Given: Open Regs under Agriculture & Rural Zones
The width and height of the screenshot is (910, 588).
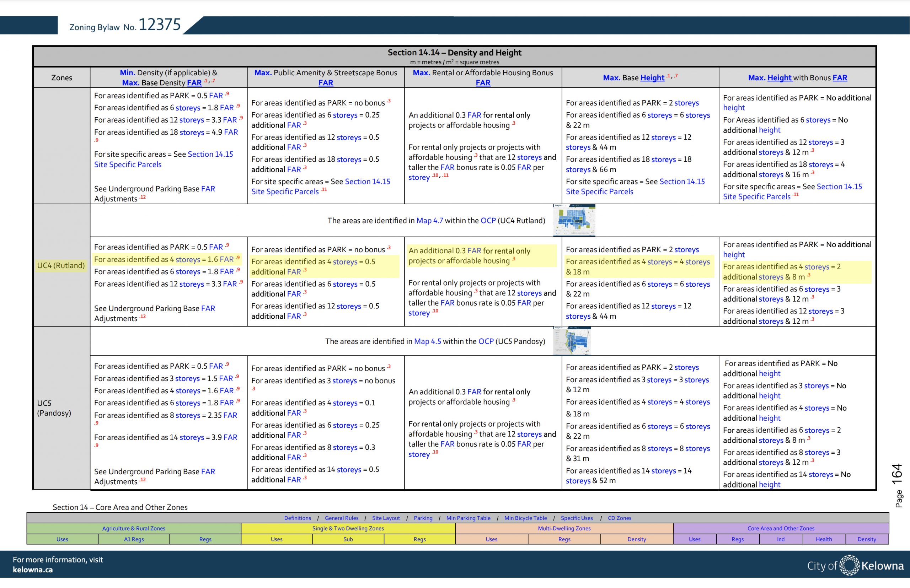Looking at the screenshot, I should (x=205, y=539).
